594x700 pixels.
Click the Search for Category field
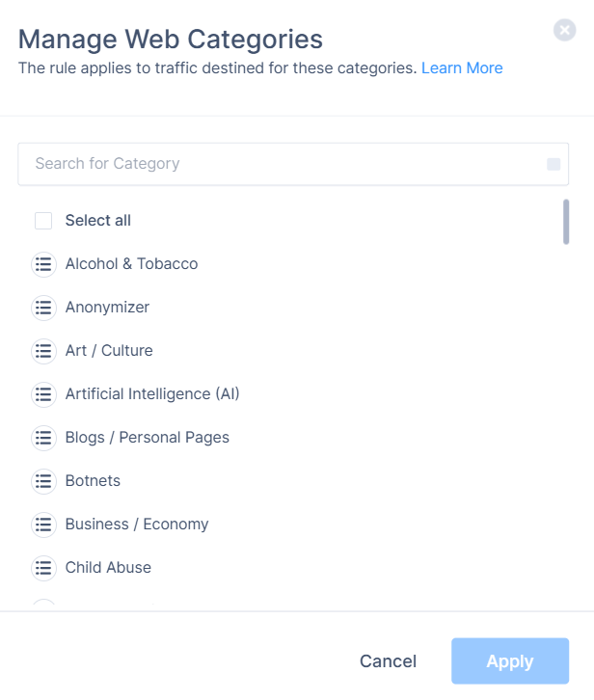284,164
